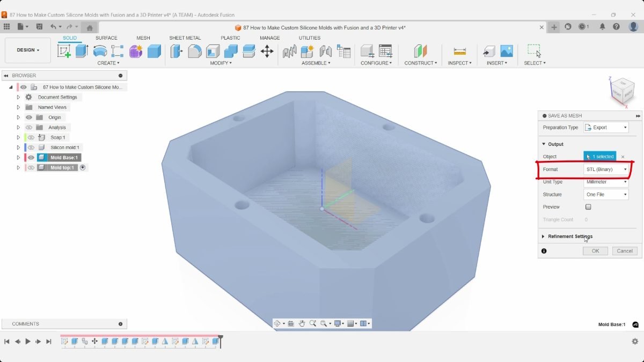
Task: Click the ViewCube to change orientation
Action: tap(623, 92)
